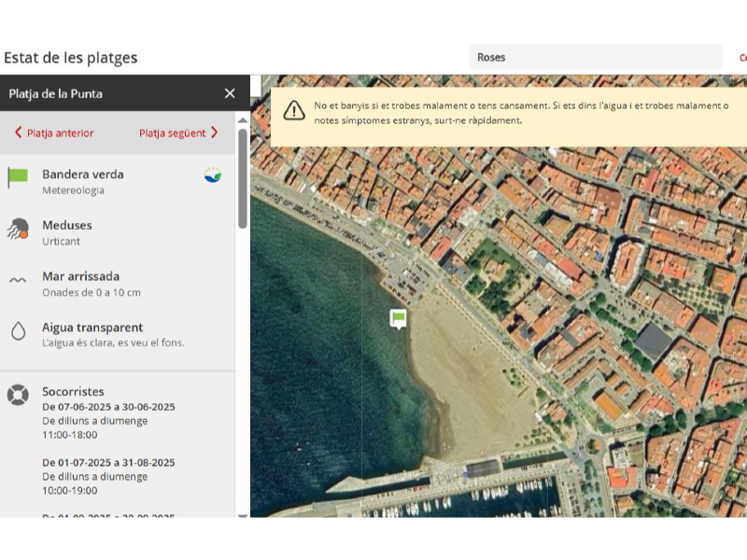Click the green flag icon in panel
The image size is (747, 560).
pyautogui.click(x=18, y=177)
